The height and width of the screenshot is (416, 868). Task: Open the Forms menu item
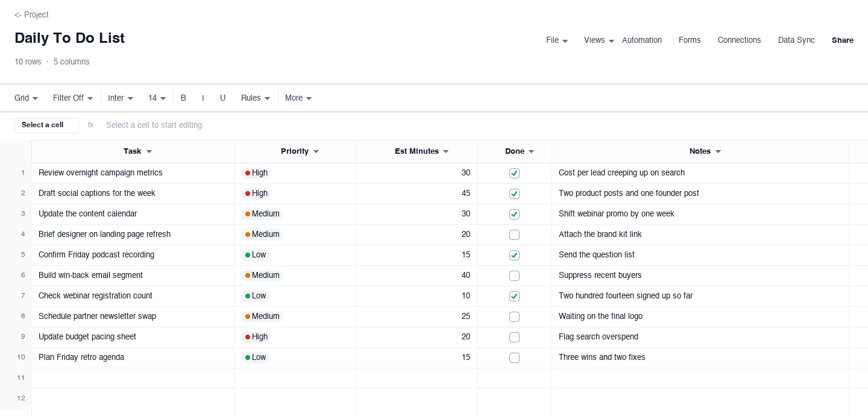pyautogui.click(x=690, y=40)
